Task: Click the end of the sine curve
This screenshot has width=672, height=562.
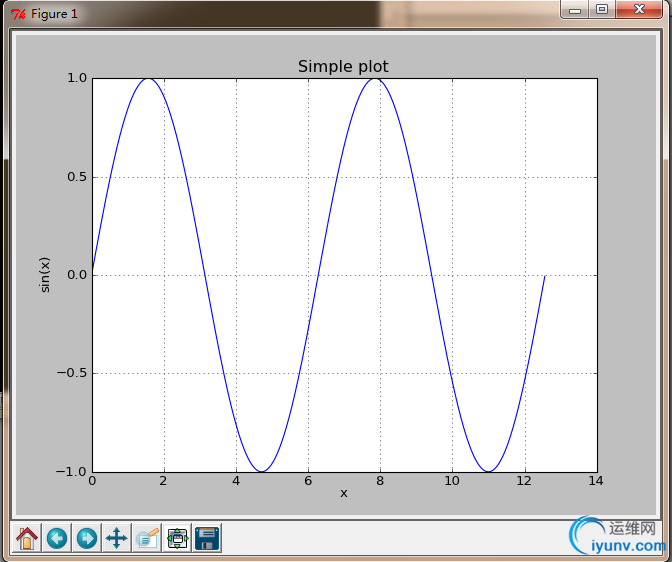Action: pos(544,276)
